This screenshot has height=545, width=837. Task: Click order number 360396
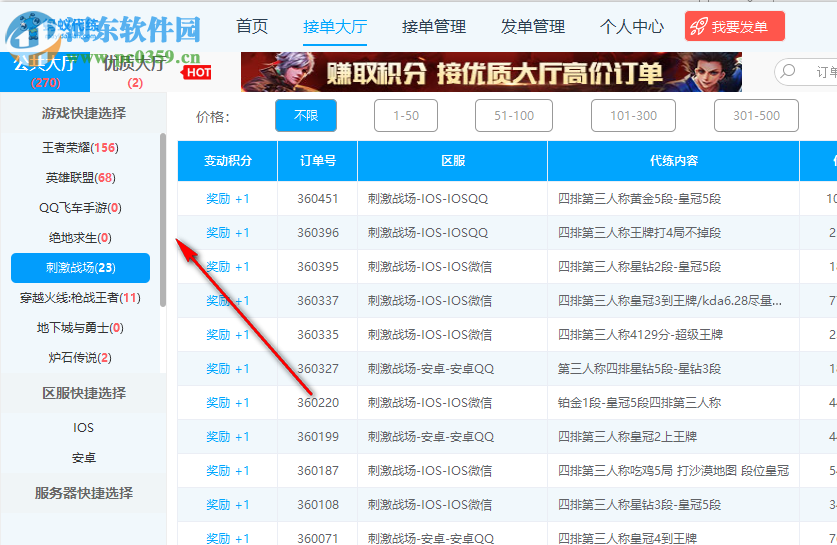tap(318, 233)
